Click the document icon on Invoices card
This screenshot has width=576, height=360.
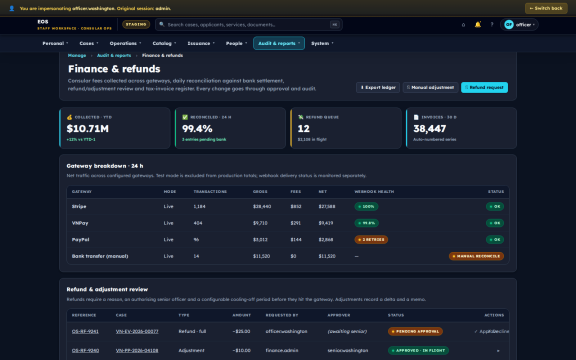(x=416, y=117)
